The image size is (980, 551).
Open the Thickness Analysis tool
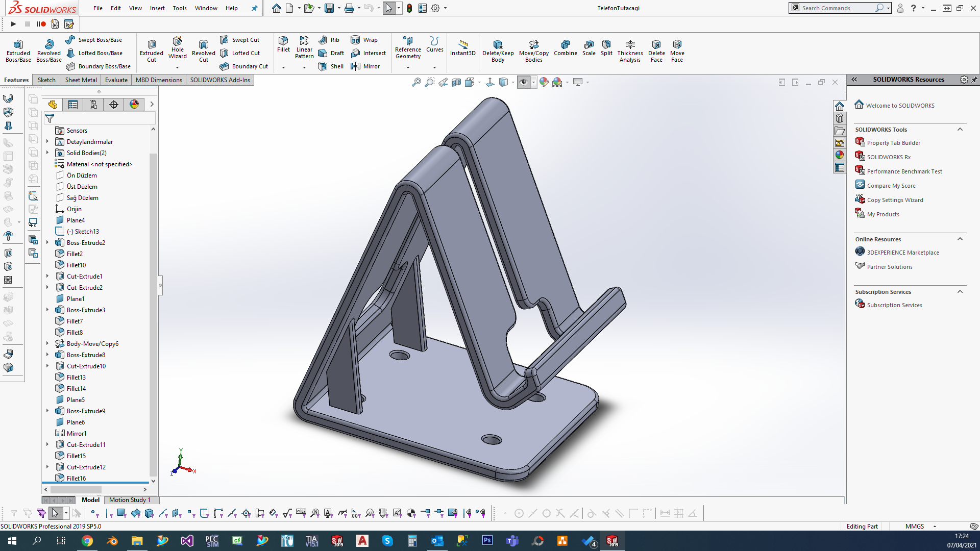[x=630, y=51]
